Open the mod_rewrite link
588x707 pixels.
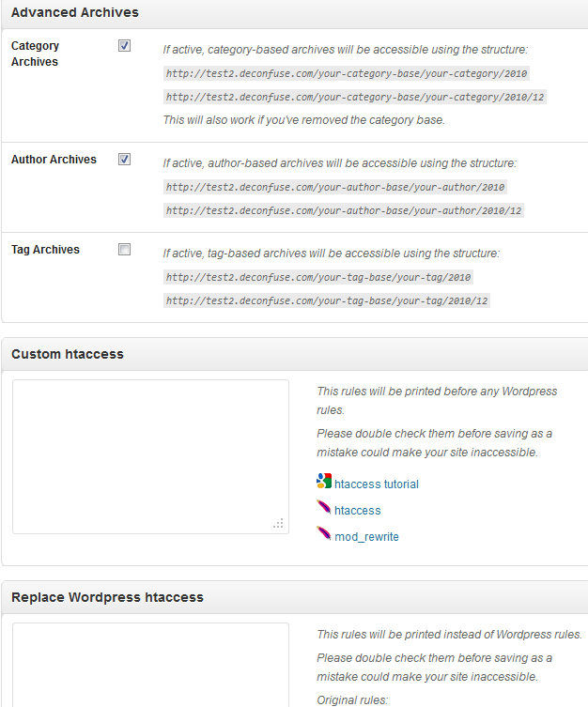[366, 536]
